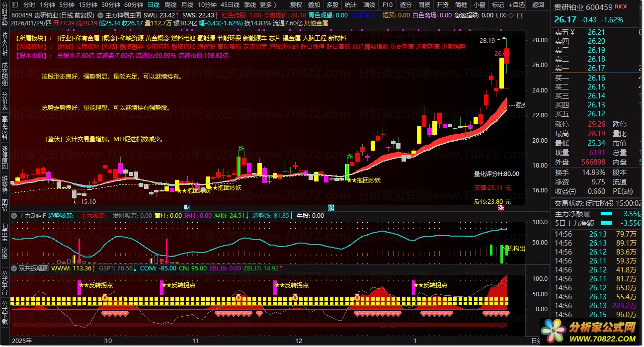This screenshot has height=347, width=644.
Task: Open the 维赛特 sidebar tab
Action: [5, 183]
